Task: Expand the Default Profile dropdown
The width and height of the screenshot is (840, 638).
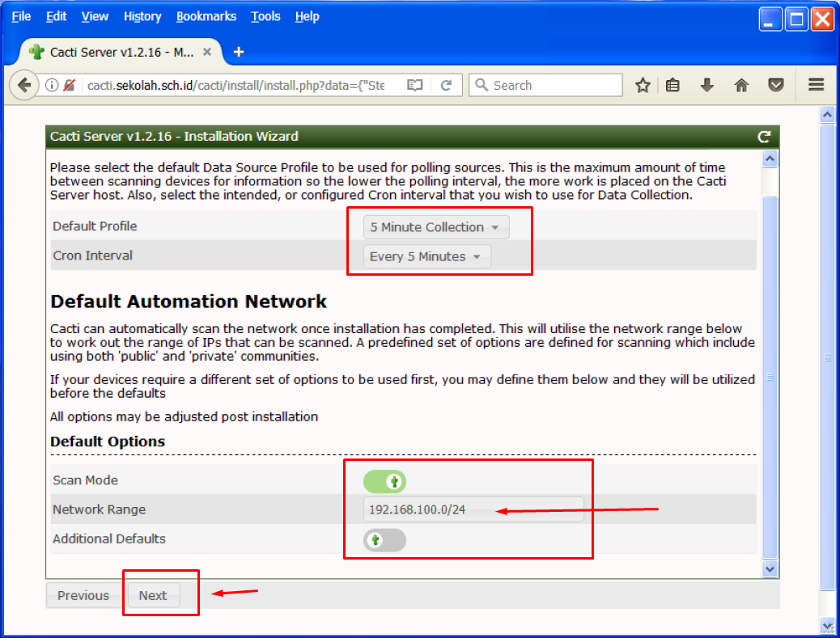Action: [x=436, y=227]
